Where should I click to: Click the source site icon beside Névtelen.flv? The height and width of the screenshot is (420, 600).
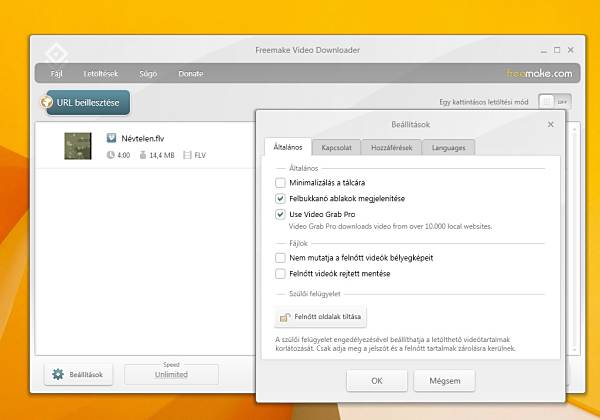point(113,139)
